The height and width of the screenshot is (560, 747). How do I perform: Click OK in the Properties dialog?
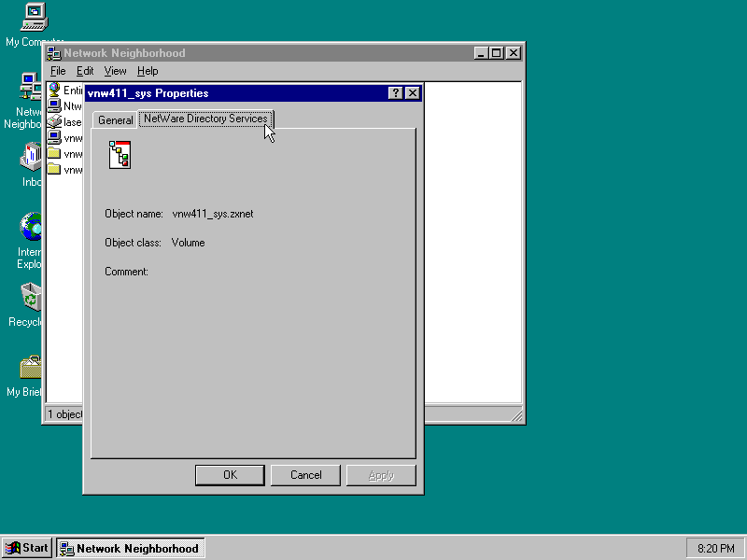point(230,475)
